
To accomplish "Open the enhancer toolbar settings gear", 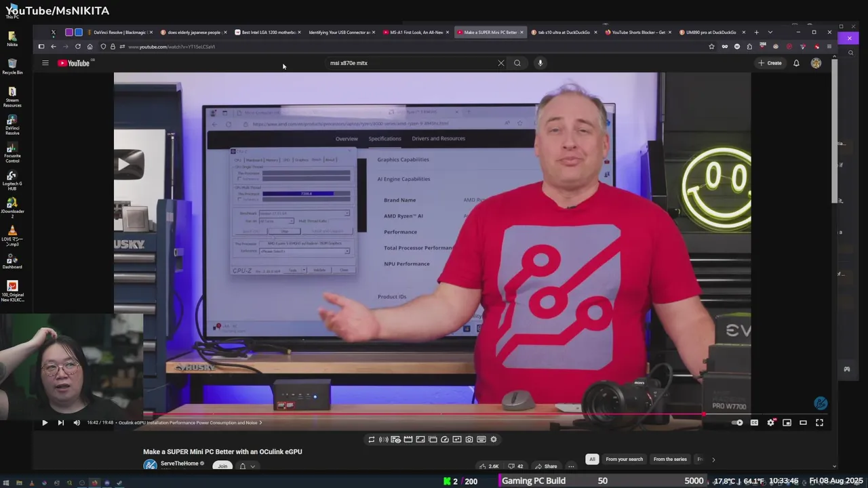I will coord(494,440).
